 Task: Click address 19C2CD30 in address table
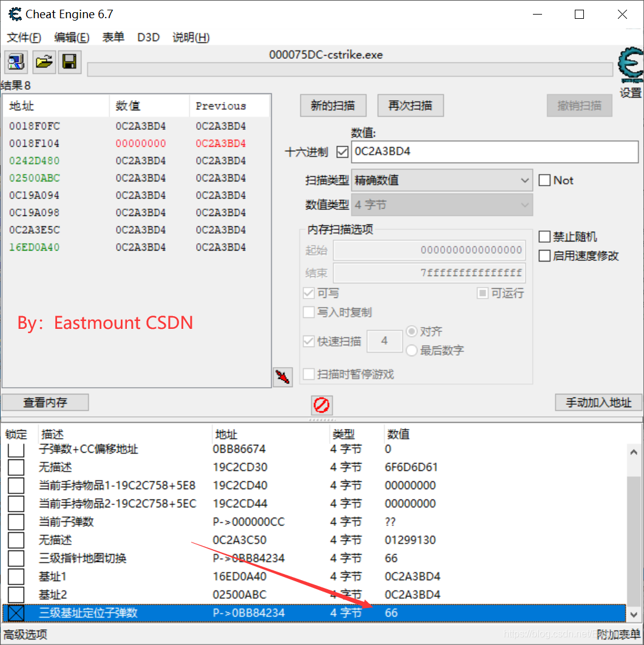240,467
